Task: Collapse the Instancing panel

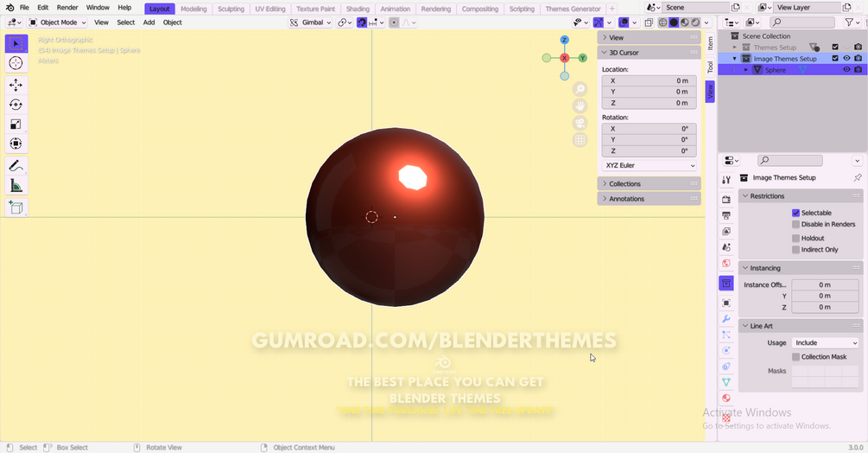Action: 801,268
